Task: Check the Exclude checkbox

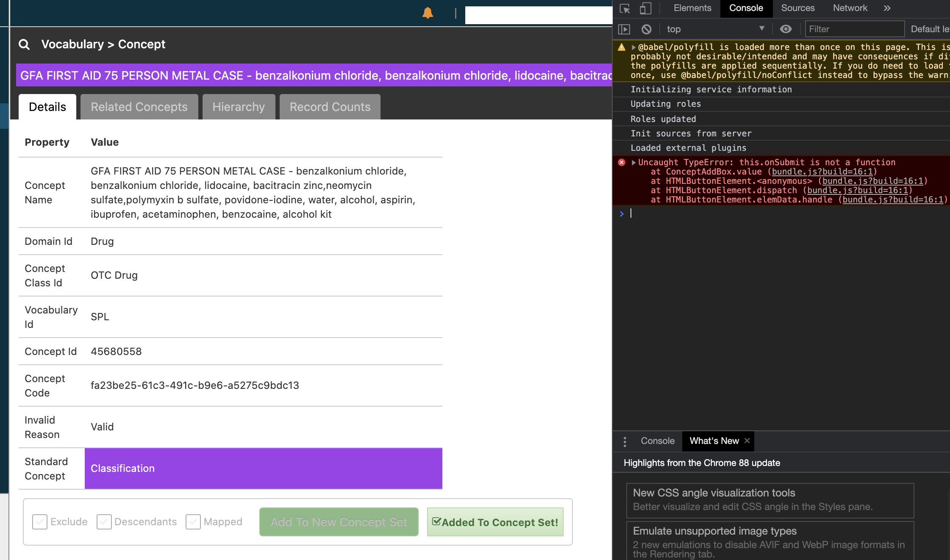Action: pyautogui.click(x=39, y=521)
